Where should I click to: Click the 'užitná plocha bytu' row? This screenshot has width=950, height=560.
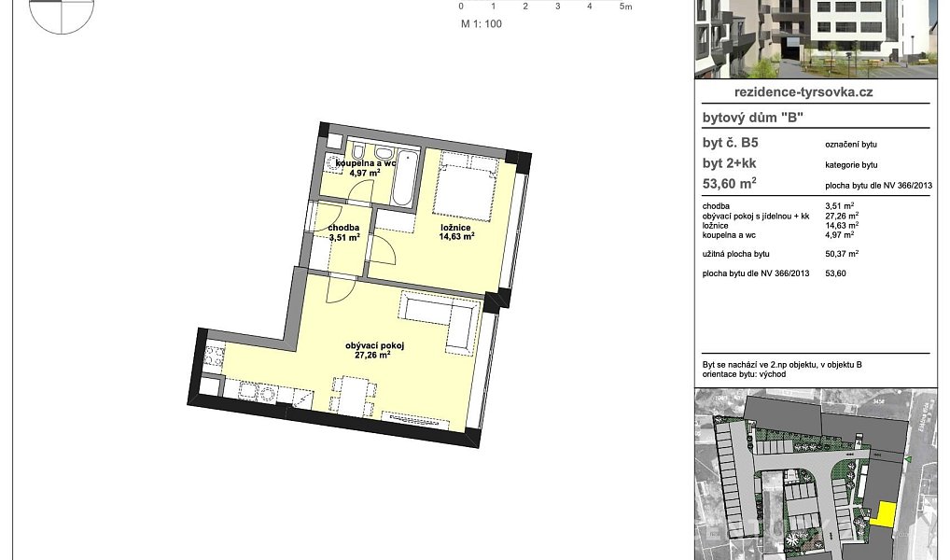[x=780, y=254]
